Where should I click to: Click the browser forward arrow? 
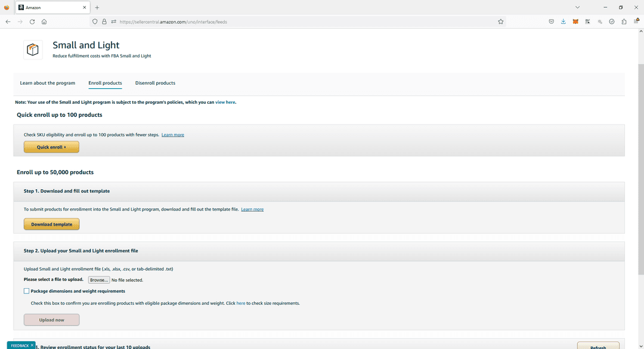tap(20, 22)
